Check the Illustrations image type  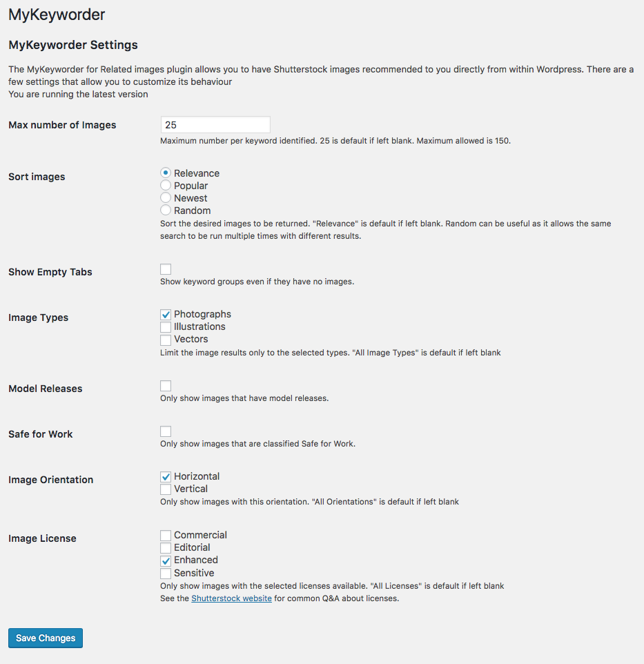[166, 327]
